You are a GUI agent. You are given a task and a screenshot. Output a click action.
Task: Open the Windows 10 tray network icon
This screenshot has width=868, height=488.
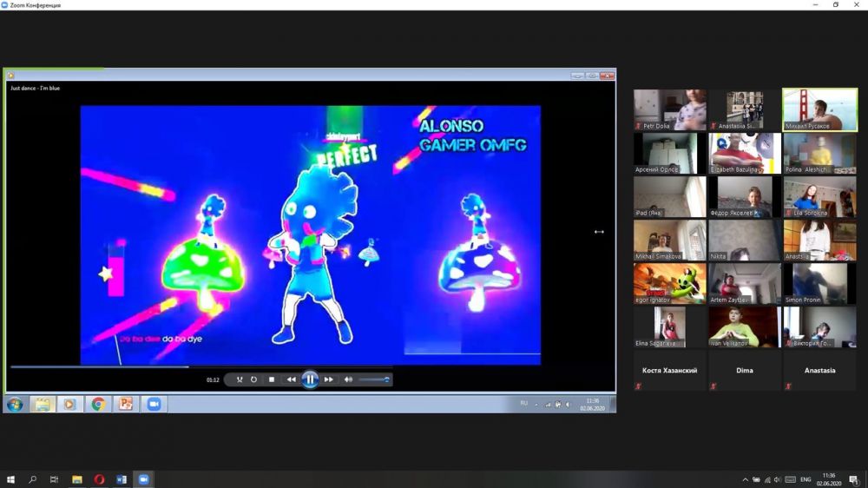pos(767,479)
